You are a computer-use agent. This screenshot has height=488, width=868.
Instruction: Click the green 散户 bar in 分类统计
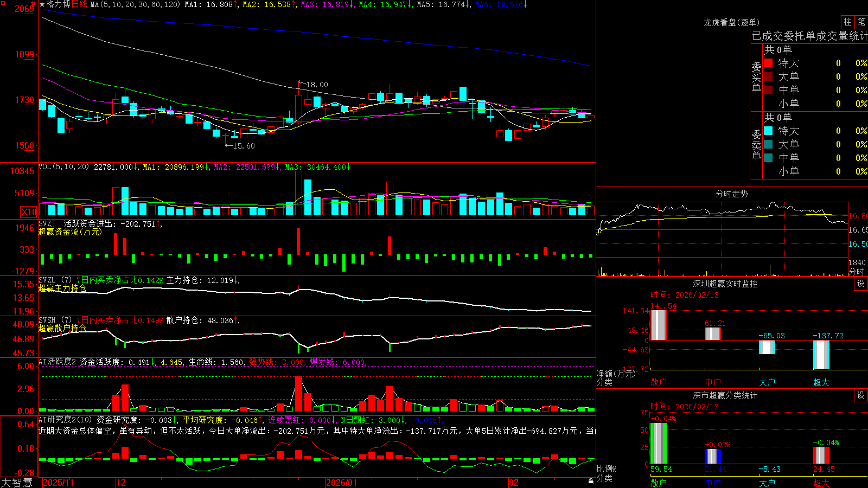pyautogui.click(x=658, y=444)
